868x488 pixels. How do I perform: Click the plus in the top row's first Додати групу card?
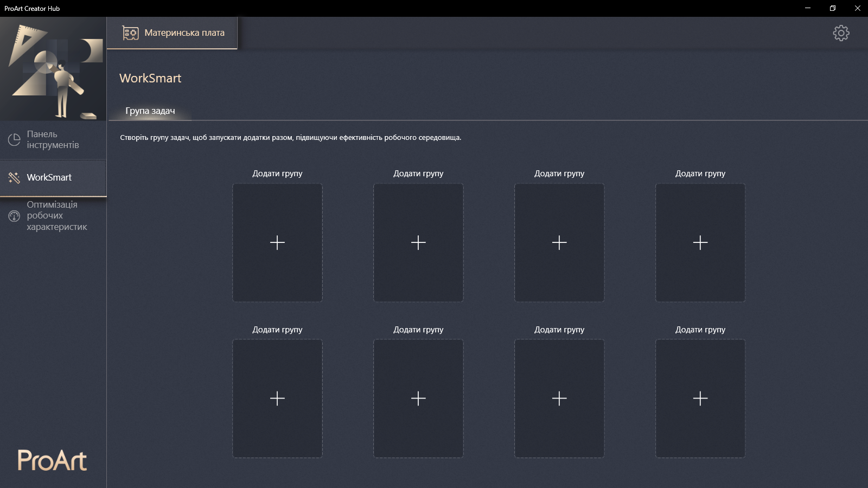point(277,242)
